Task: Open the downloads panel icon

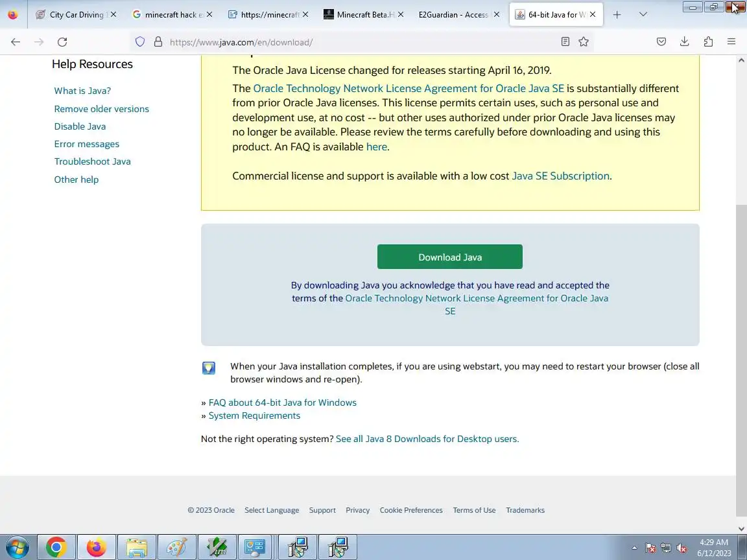Action: [685, 42]
